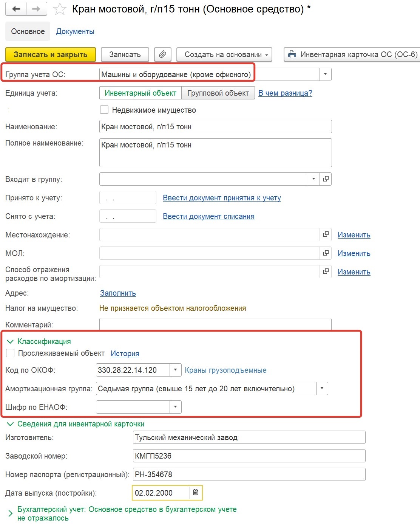Open the amortization expenses method icon
Viewport: 420px width, 524px height.
tap(326, 271)
